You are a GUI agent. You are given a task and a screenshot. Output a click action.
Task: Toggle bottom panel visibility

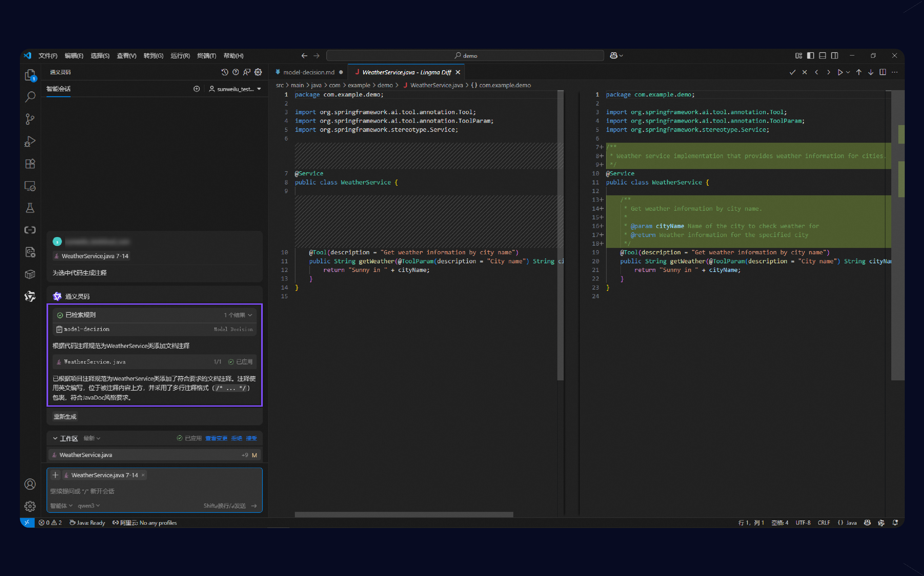point(823,55)
